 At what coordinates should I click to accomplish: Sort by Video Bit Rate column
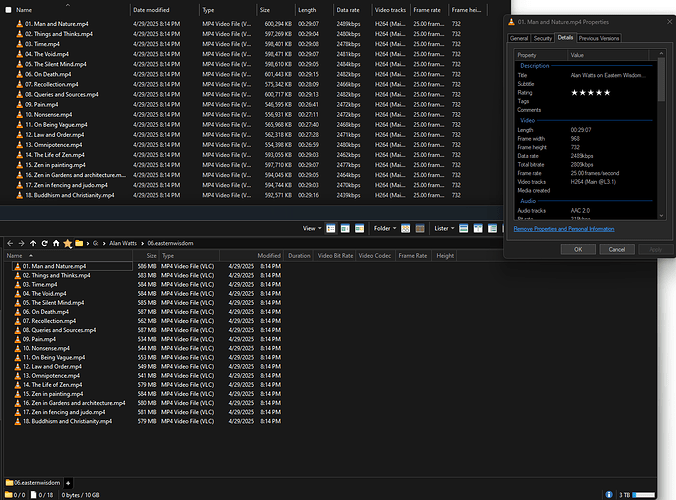(335, 256)
